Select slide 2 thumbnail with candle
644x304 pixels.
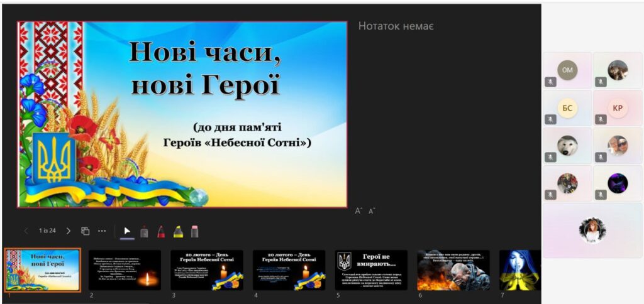tap(125, 270)
